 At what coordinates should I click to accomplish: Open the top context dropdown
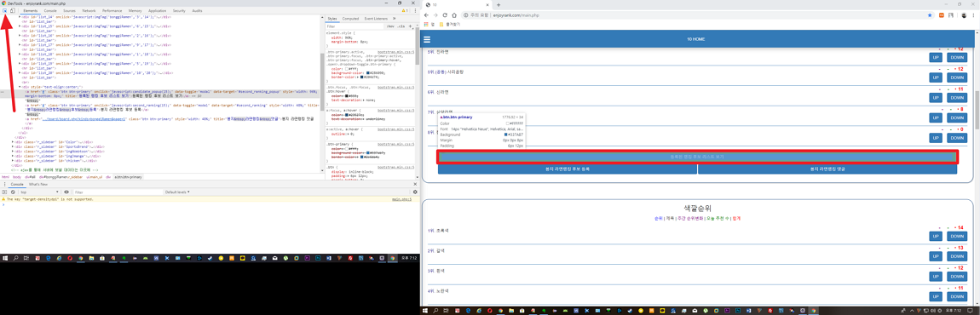point(38,192)
